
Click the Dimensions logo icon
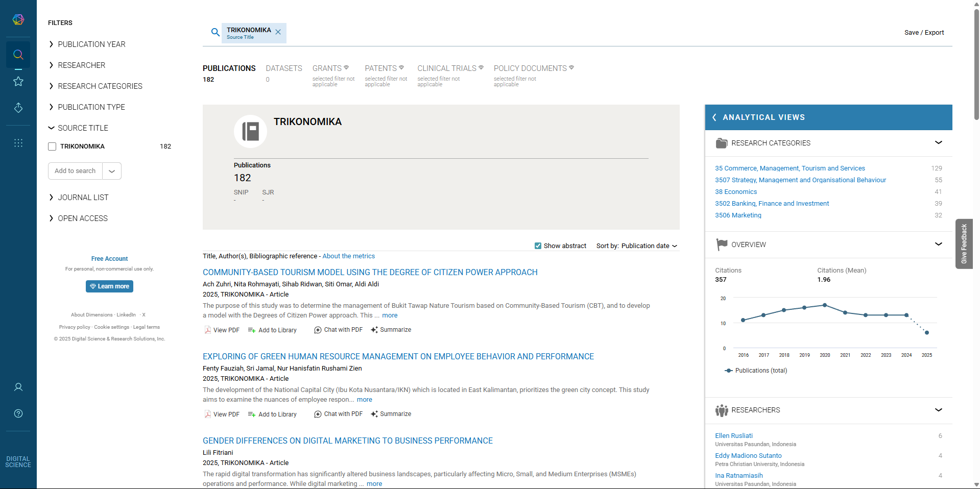[18, 19]
